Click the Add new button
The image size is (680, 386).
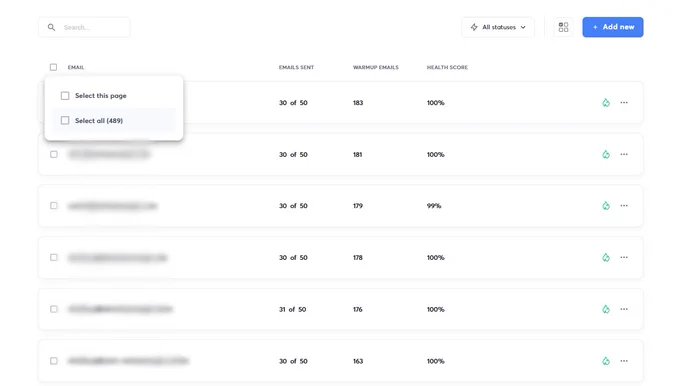[613, 27]
